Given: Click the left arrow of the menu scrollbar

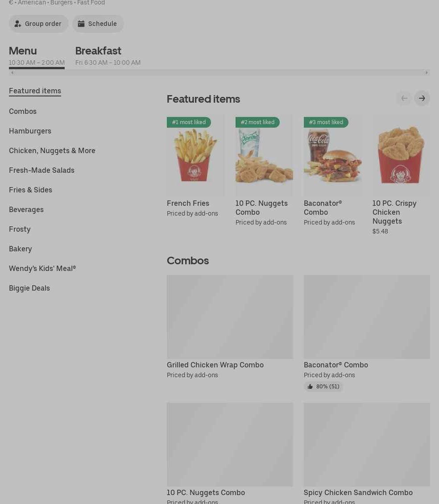Looking at the screenshot, I should 12,73.
